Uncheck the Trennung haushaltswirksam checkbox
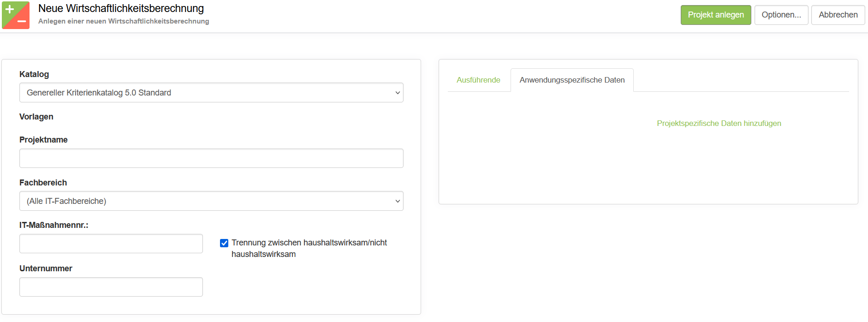 point(224,243)
